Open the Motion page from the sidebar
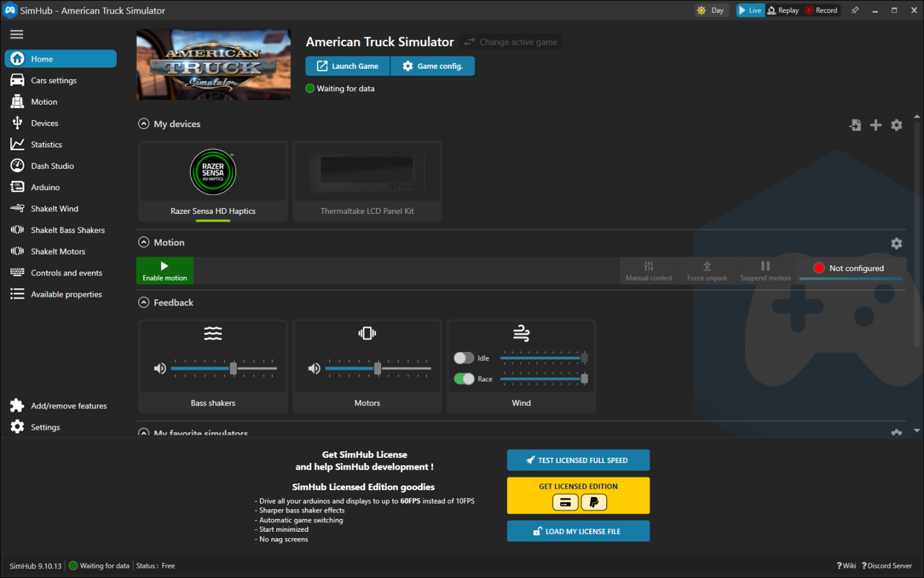Image resolution: width=924 pixels, height=578 pixels. (x=60, y=101)
